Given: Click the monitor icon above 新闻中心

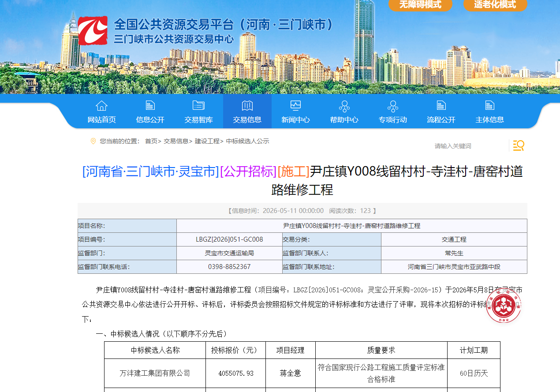Looking at the screenshot, I should (x=295, y=105).
